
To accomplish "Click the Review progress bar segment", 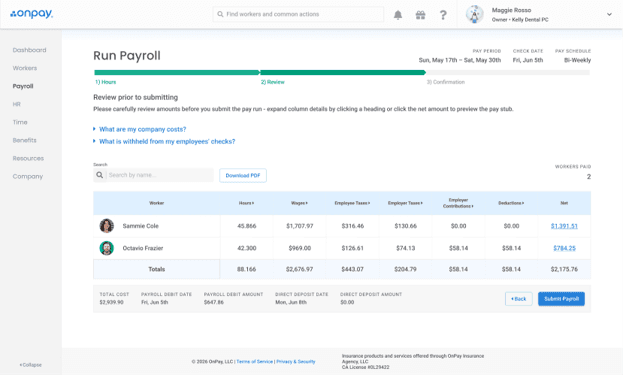I will pyautogui.click(x=342, y=72).
